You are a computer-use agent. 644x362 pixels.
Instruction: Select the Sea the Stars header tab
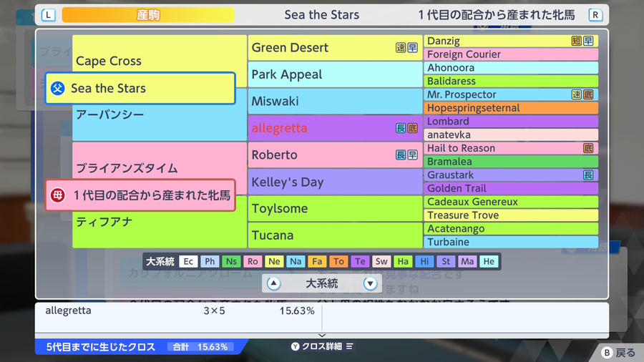[x=322, y=15]
